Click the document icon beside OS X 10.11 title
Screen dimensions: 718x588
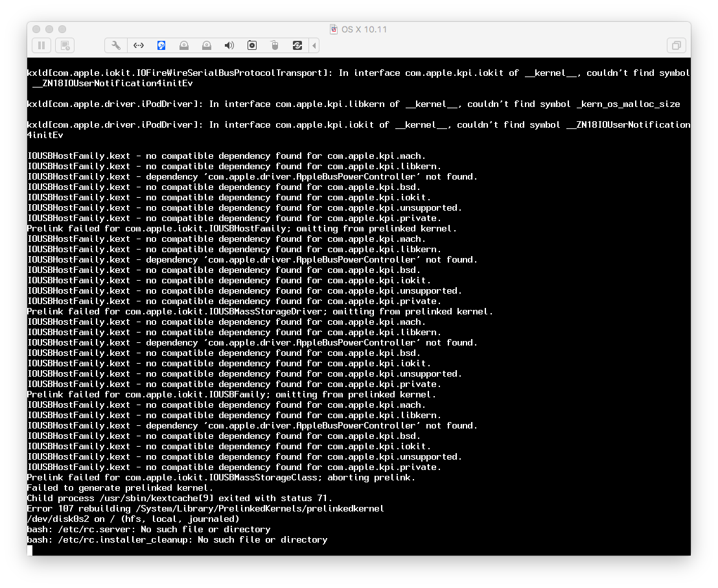(x=334, y=29)
